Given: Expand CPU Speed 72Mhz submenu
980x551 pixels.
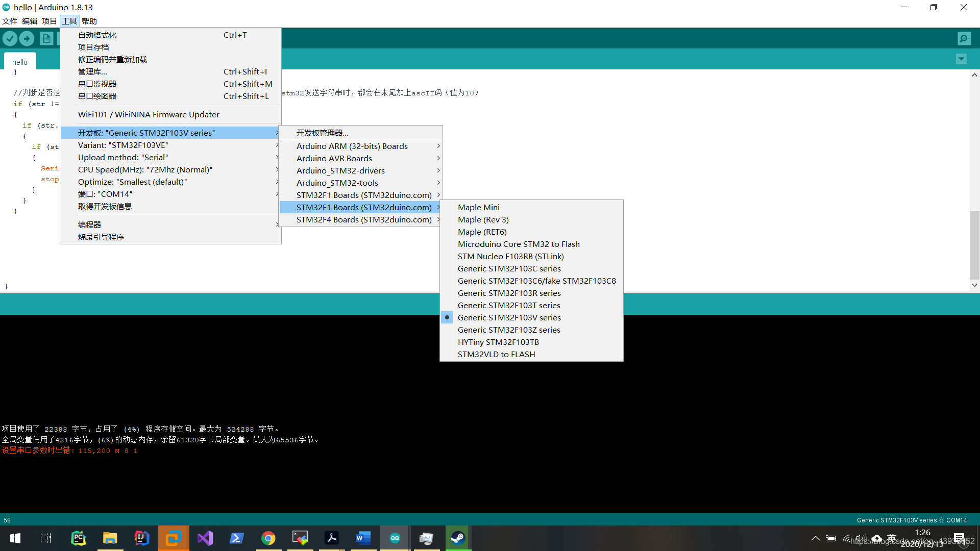Looking at the screenshot, I should point(170,169).
